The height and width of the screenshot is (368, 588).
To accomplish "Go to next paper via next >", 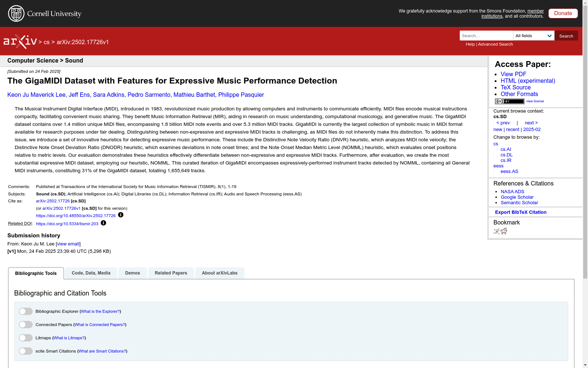I will point(531,123).
